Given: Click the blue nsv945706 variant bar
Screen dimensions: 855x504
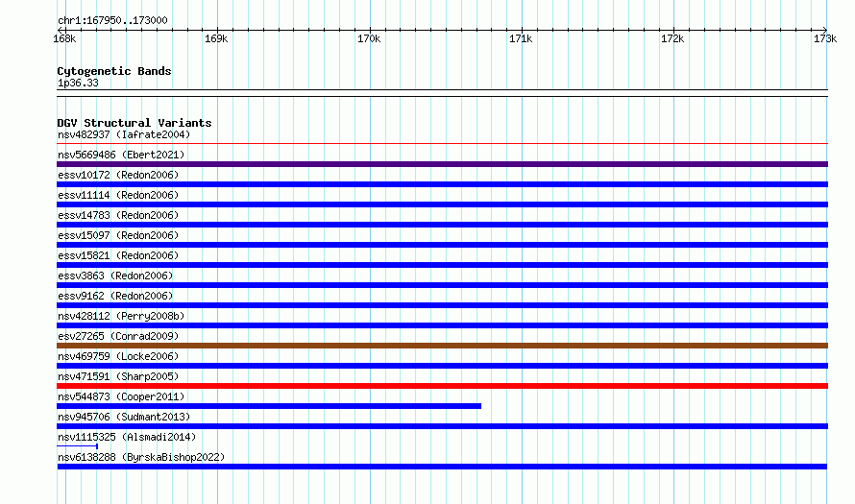Looking at the screenshot, I should coord(442,426).
